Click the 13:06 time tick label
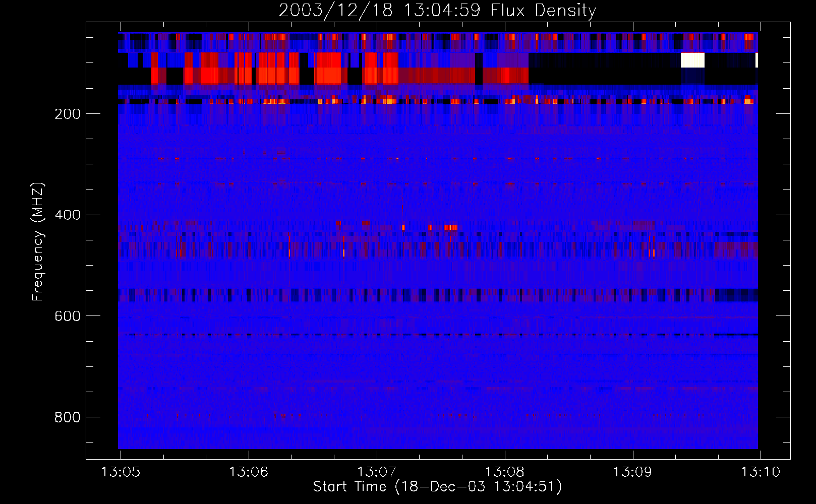This screenshot has width=816, height=504. (x=249, y=472)
